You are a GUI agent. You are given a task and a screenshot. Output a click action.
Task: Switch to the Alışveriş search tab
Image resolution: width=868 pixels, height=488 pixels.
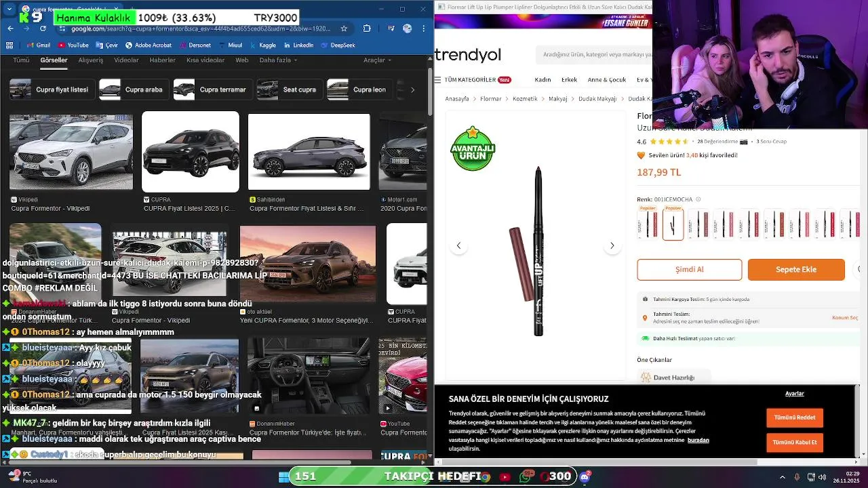point(91,60)
